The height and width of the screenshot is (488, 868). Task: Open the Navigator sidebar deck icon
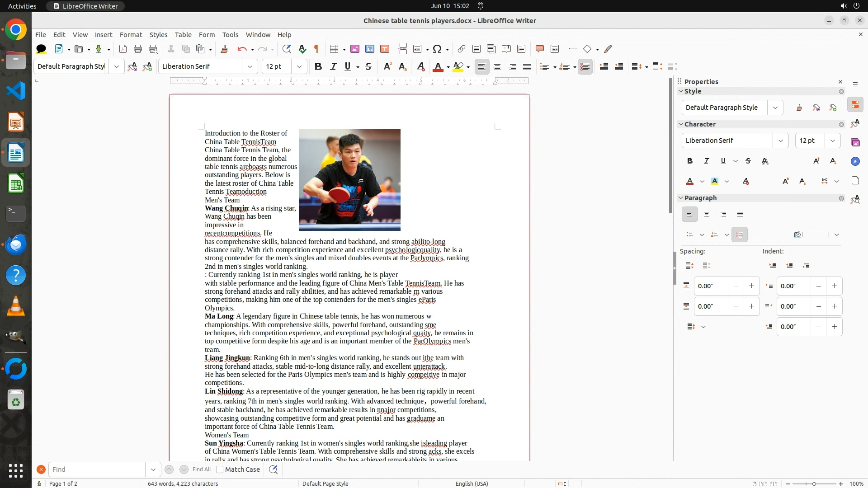[855, 161]
